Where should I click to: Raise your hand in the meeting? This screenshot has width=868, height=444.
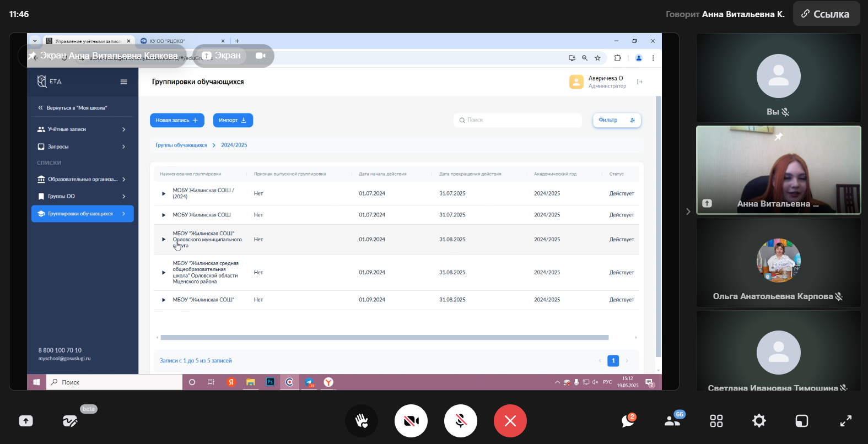click(x=362, y=421)
